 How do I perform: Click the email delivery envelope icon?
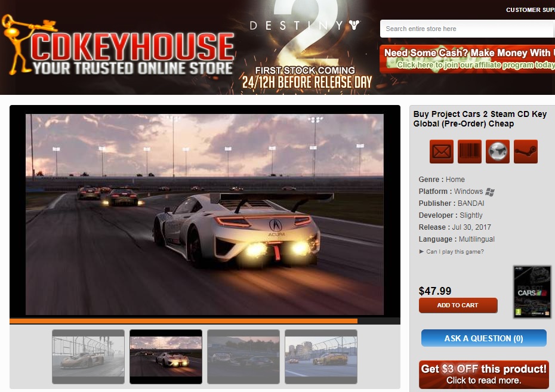coord(442,152)
